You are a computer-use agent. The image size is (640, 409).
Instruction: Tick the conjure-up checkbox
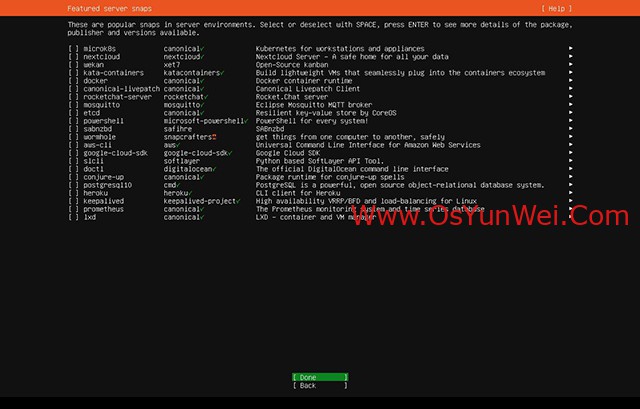(x=73, y=177)
